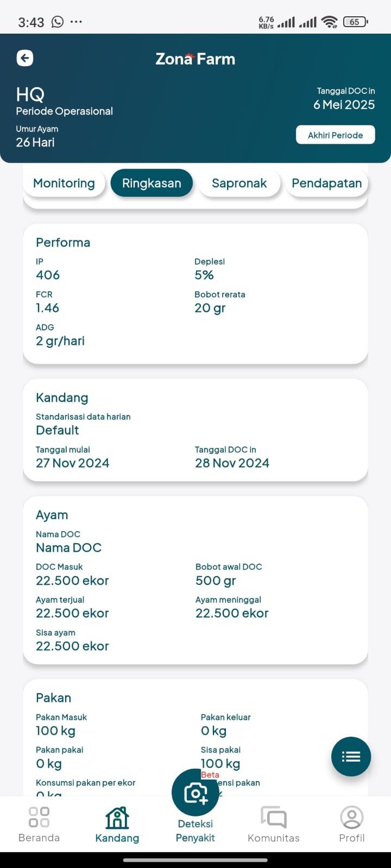Open the floating list menu button
391x868 pixels.
pos(351,757)
